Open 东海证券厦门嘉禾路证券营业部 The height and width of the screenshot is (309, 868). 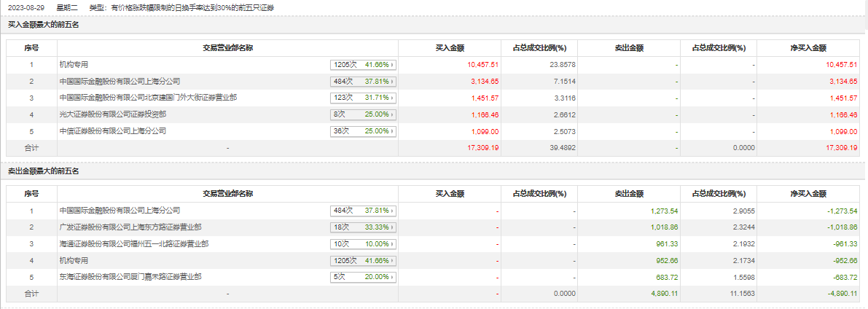(130, 276)
